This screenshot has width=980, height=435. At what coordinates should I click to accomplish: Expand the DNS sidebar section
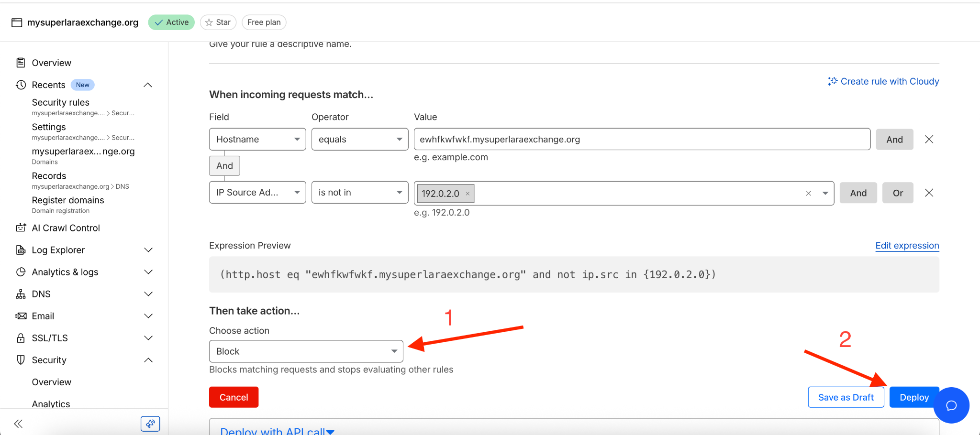(148, 294)
